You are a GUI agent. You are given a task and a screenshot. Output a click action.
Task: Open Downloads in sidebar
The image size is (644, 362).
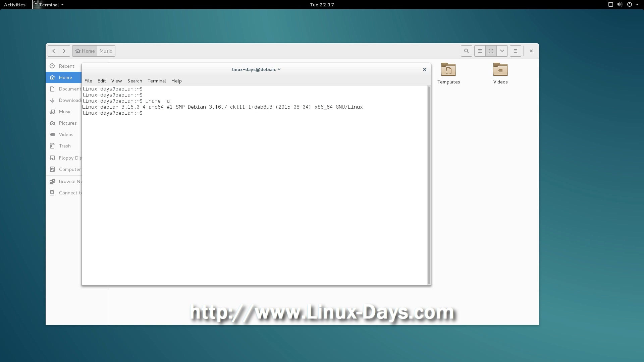coord(64,100)
